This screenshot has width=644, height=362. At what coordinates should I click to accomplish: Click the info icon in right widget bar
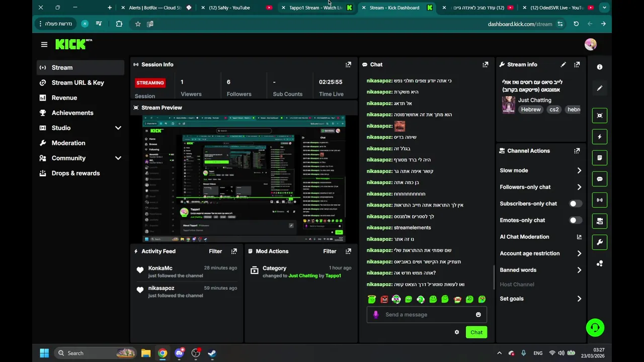(600, 67)
